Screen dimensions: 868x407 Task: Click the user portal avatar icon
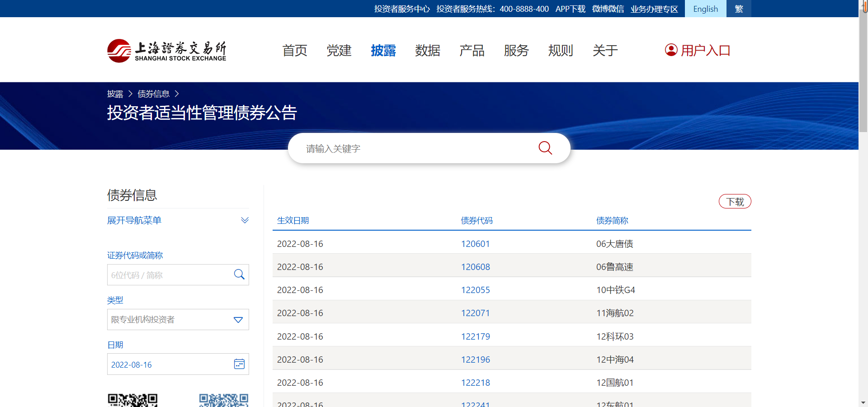[671, 50]
